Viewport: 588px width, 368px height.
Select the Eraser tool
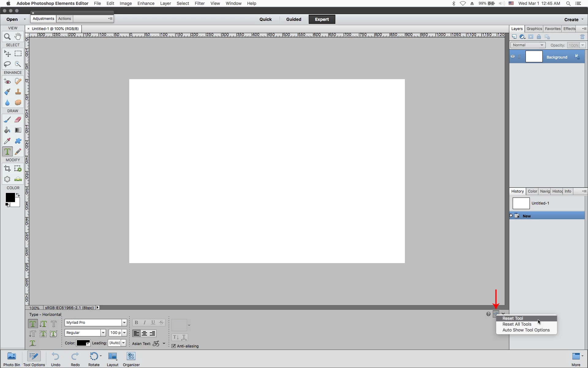click(18, 120)
